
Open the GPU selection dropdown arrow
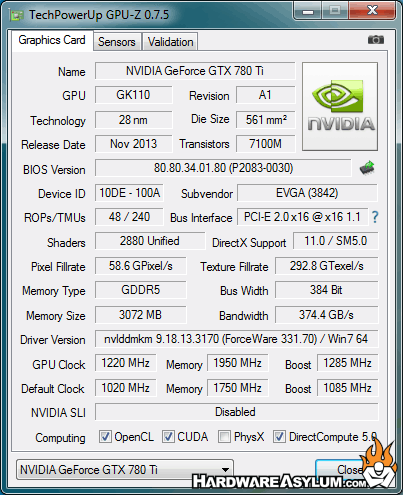[x=226, y=470]
